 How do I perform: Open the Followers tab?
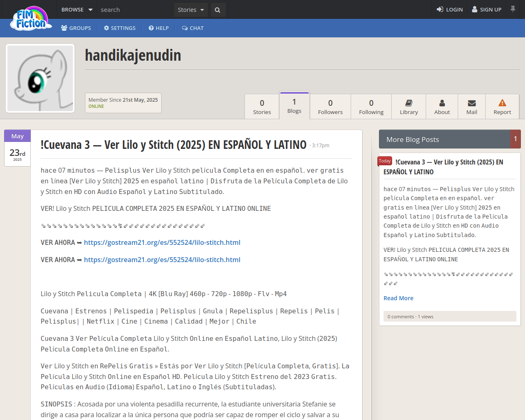pos(330,107)
